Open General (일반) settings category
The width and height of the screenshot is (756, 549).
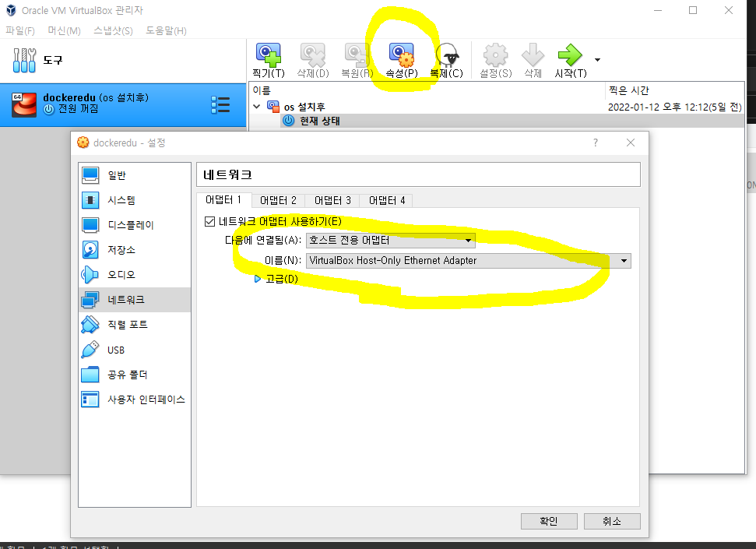click(x=135, y=175)
